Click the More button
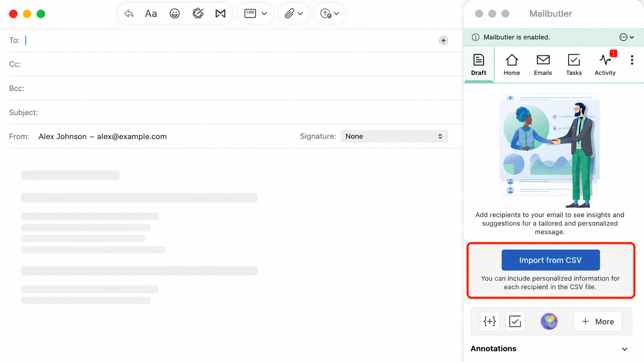The height and width of the screenshot is (362, 644). (x=597, y=321)
